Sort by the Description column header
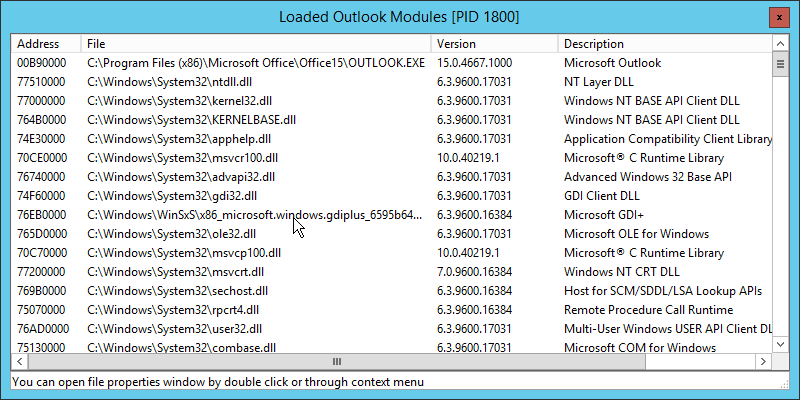Viewport: 800px width, 400px height. [x=665, y=44]
